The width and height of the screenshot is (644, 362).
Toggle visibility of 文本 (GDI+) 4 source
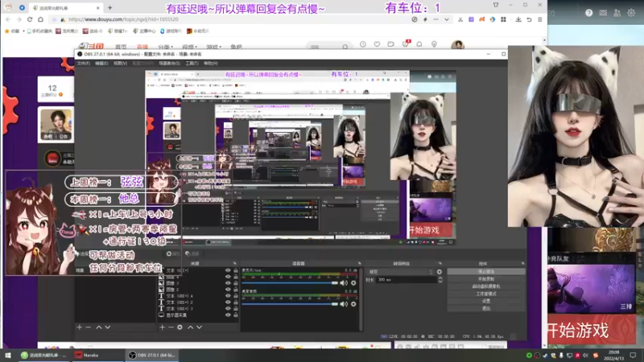click(228, 295)
